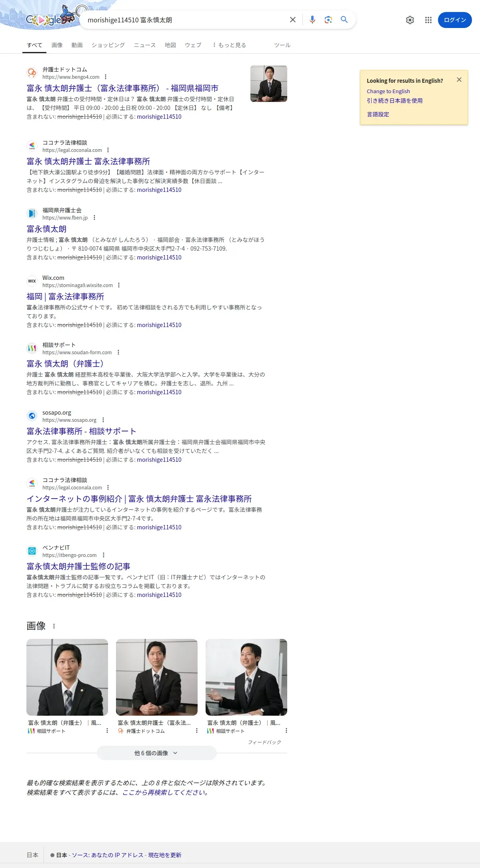Click inside the search input field

point(184,20)
